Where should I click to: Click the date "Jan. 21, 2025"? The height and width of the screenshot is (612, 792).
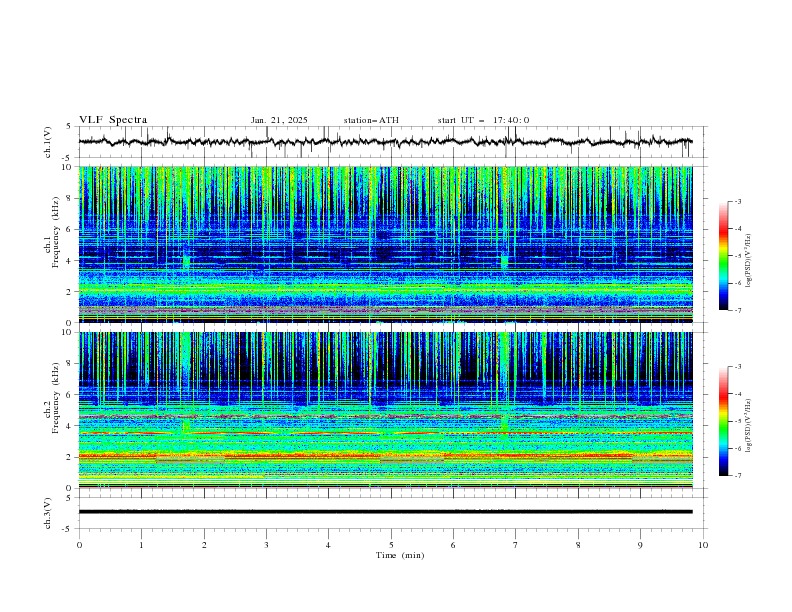coord(279,120)
